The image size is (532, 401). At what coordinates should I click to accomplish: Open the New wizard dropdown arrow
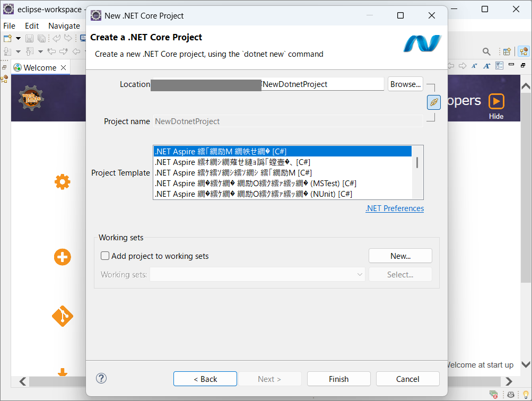point(19,38)
